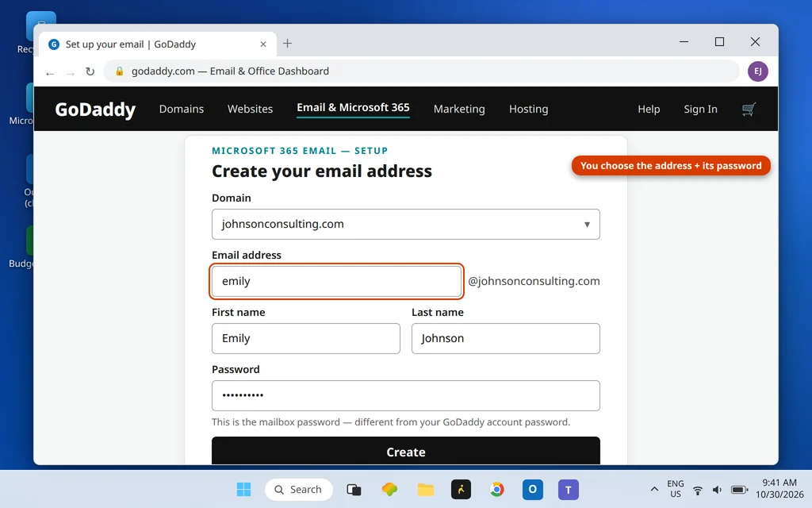This screenshot has height=508, width=812.
Task: Go back with the browser back arrow
Action: [50, 73]
